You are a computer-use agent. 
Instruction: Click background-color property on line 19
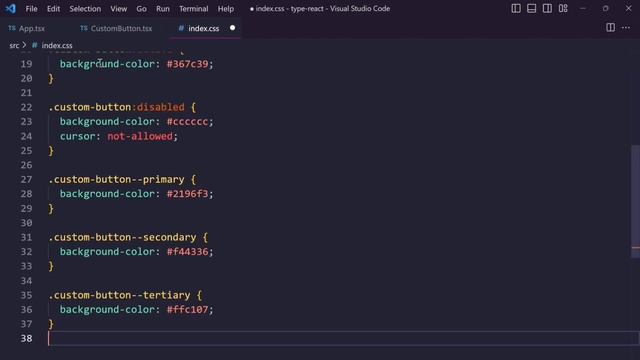tap(107, 64)
